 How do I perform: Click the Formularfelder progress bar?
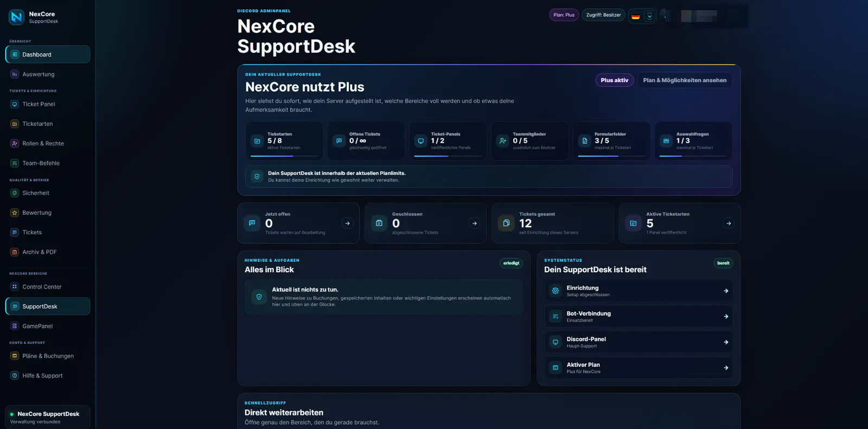(611, 156)
